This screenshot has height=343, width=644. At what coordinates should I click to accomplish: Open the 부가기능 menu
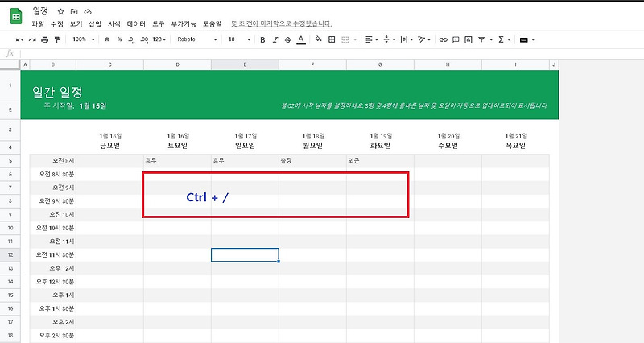[184, 24]
